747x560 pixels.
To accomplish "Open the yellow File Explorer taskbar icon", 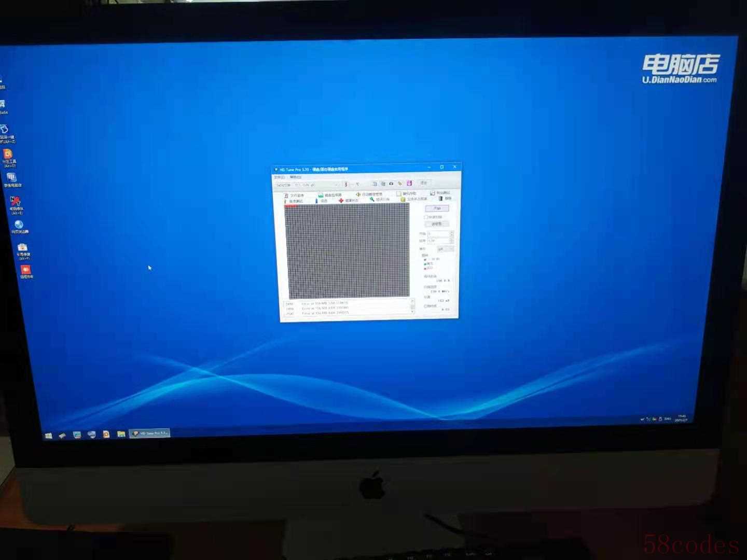I will coord(121,434).
